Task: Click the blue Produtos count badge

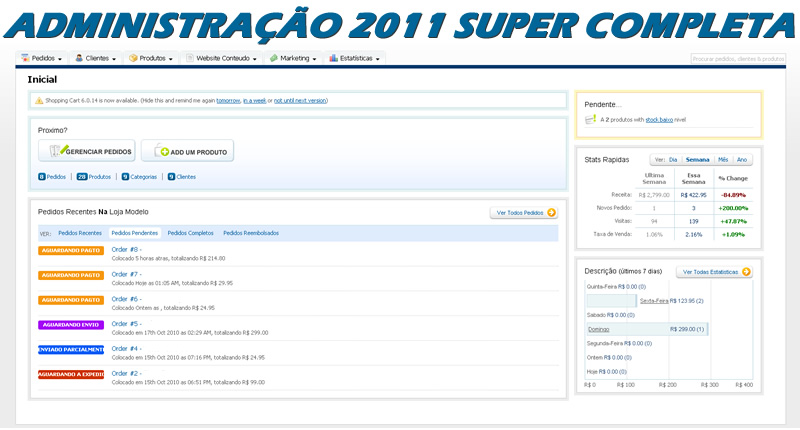Action: click(x=82, y=177)
